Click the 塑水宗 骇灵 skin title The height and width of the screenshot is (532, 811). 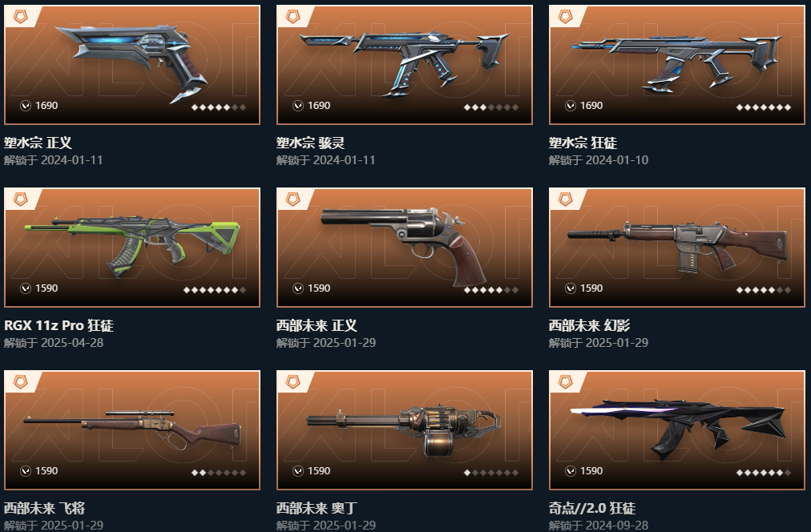(x=310, y=143)
